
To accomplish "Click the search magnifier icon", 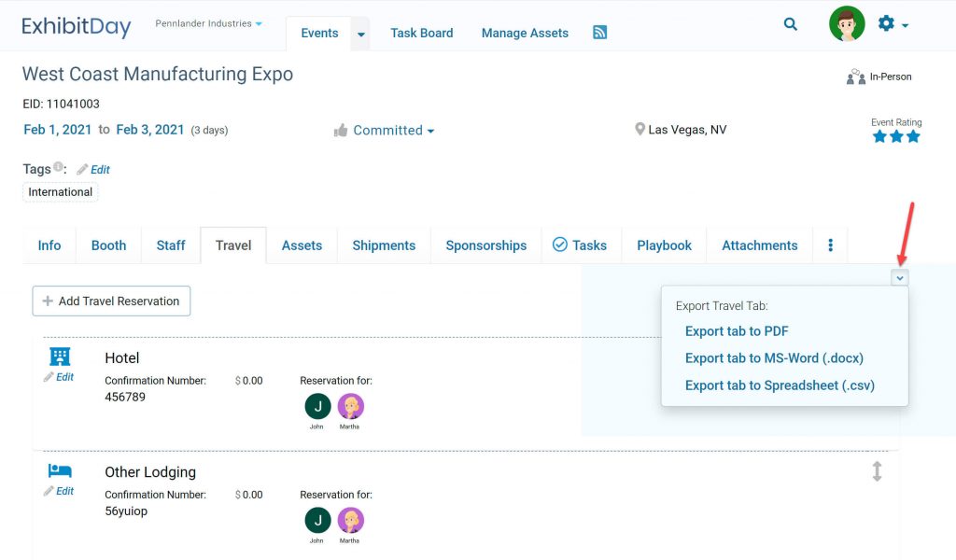I will [790, 24].
